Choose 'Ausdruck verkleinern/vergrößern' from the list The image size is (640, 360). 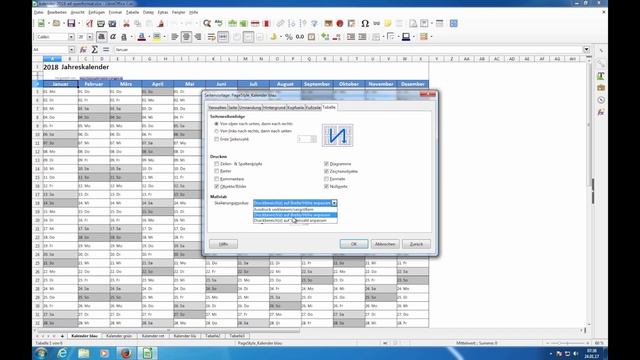[x=295, y=209]
